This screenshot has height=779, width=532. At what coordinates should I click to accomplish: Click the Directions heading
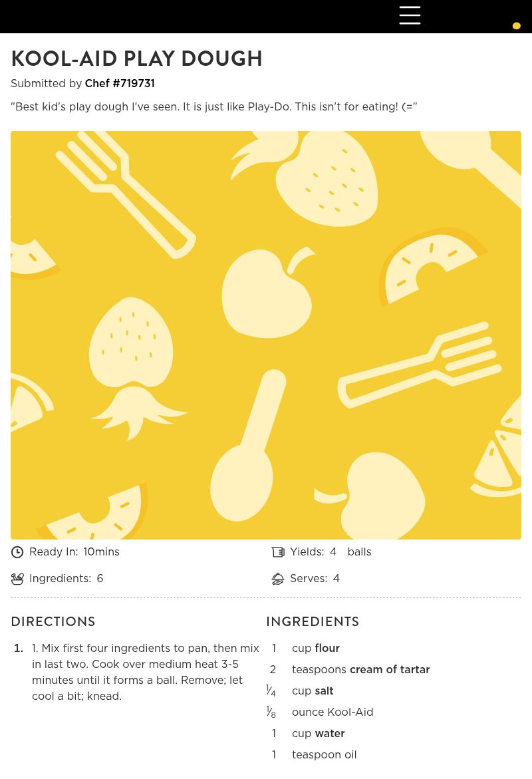53,622
